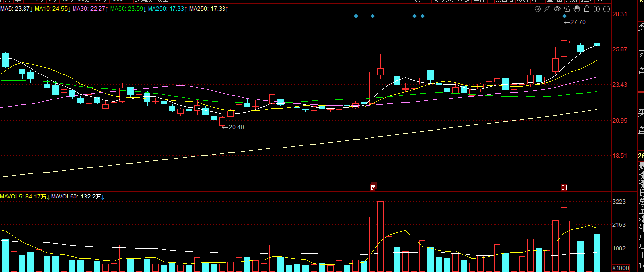Click the 20.40 low price annotation
The height and width of the screenshot is (272, 644).
(x=236, y=127)
